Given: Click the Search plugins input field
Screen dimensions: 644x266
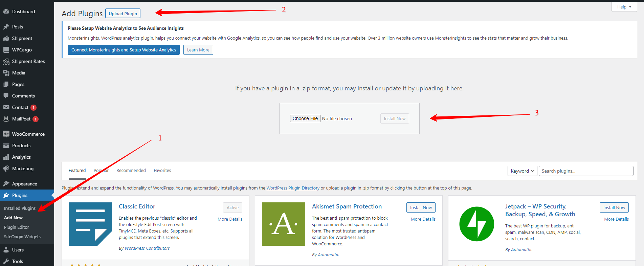Looking at the screenshot, I should [x=586, y=171].
